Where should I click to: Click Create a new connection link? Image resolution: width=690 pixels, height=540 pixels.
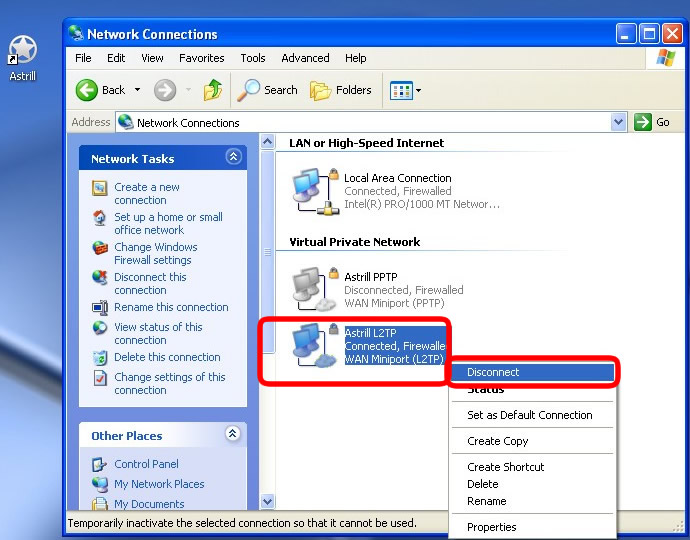coord(147,194)
